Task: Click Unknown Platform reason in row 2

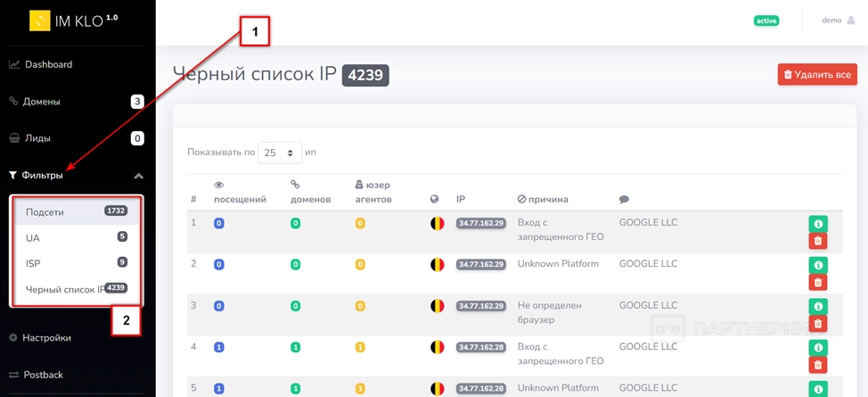Action: point(558,264)
